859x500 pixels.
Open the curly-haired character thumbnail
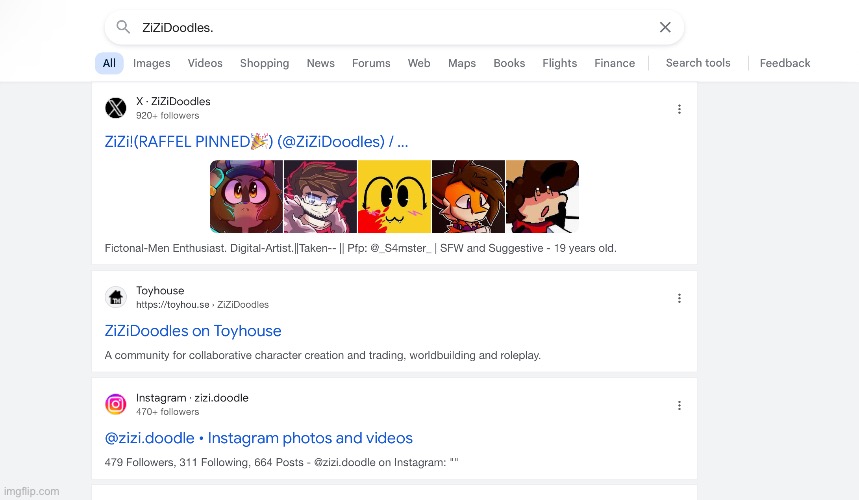click(542, 197)
